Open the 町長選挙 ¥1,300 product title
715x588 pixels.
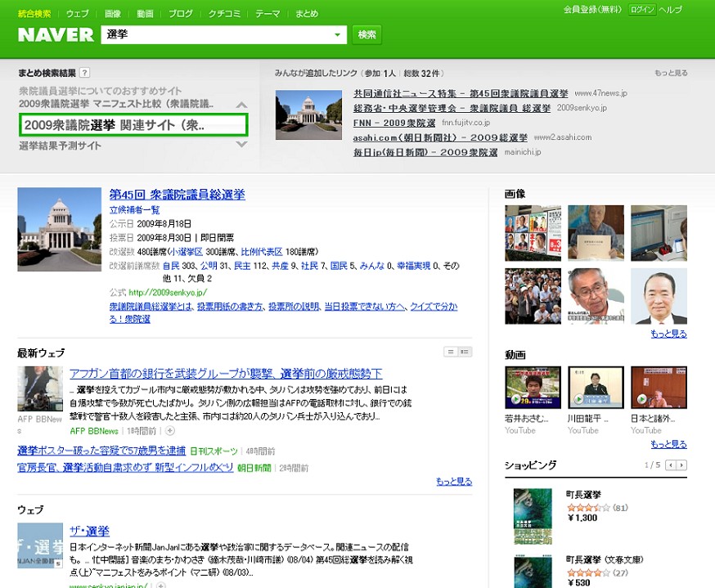point(583,495)
